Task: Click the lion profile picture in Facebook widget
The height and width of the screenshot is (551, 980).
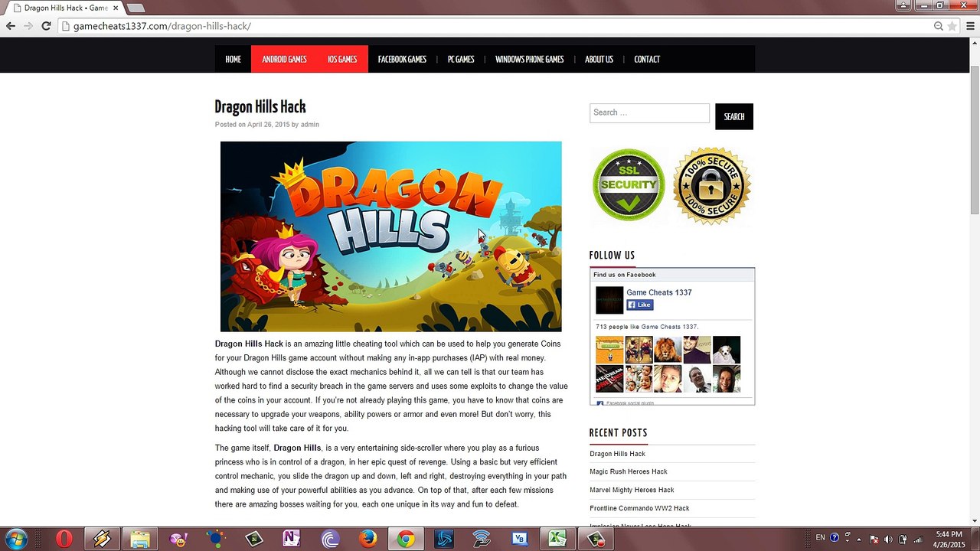Action: [x=668, y=350]
